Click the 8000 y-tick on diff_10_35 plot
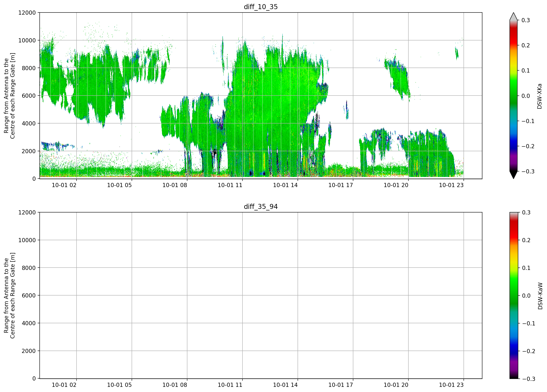The width and height of the screenshot is (547, 392). pyautogui.click(x=29, y=68)
